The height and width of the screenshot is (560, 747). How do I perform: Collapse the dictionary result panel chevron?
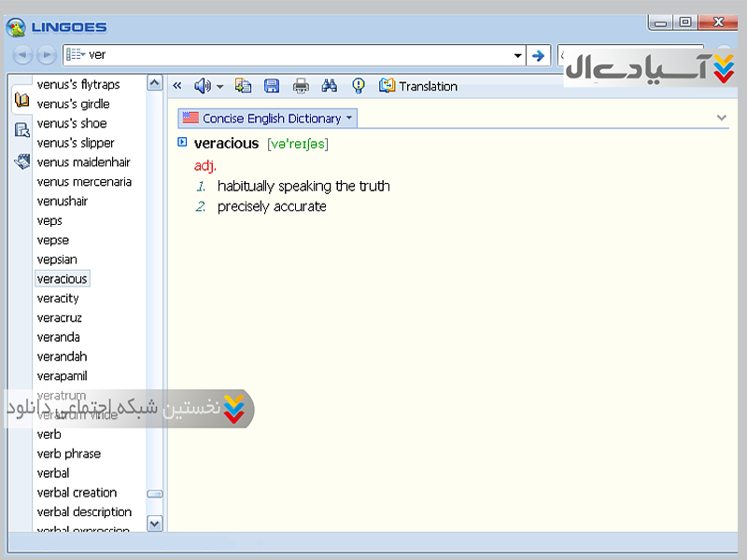click(721, 118)
